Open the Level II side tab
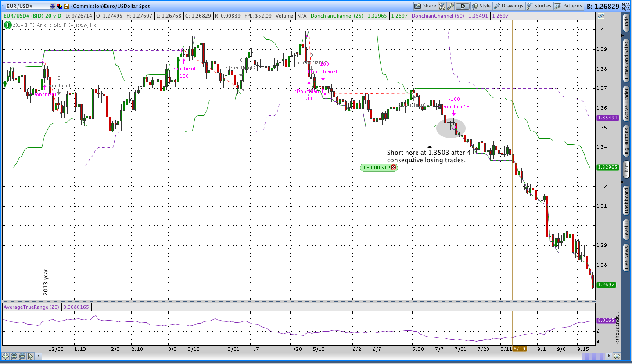Screen dimensions: 632x364 pos(626,229)
